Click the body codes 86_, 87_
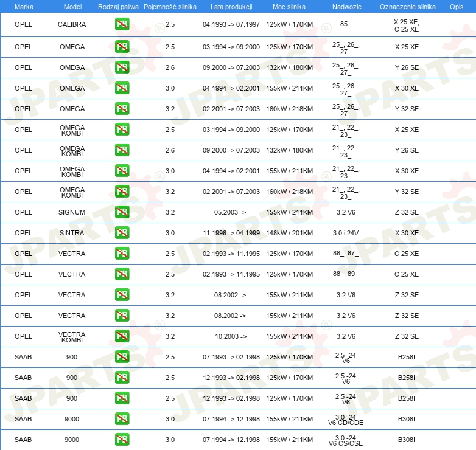Screen dimensions: 476x450 click(x=346, y=253)
